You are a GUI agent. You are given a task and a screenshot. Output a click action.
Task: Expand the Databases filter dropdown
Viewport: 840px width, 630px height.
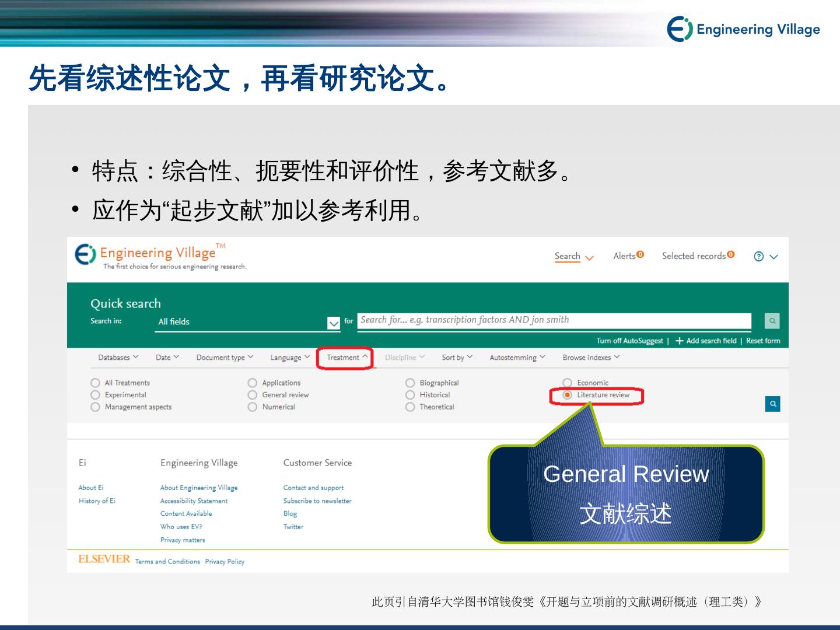pyautogui.click(x=118, y=358)
